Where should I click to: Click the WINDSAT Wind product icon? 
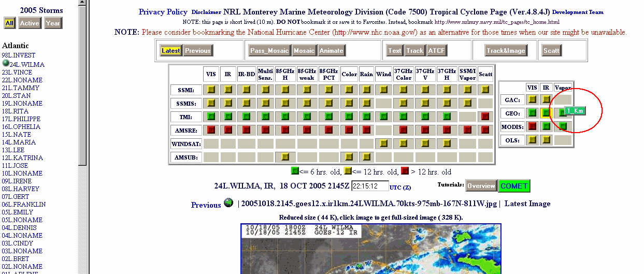pos(383,143)
